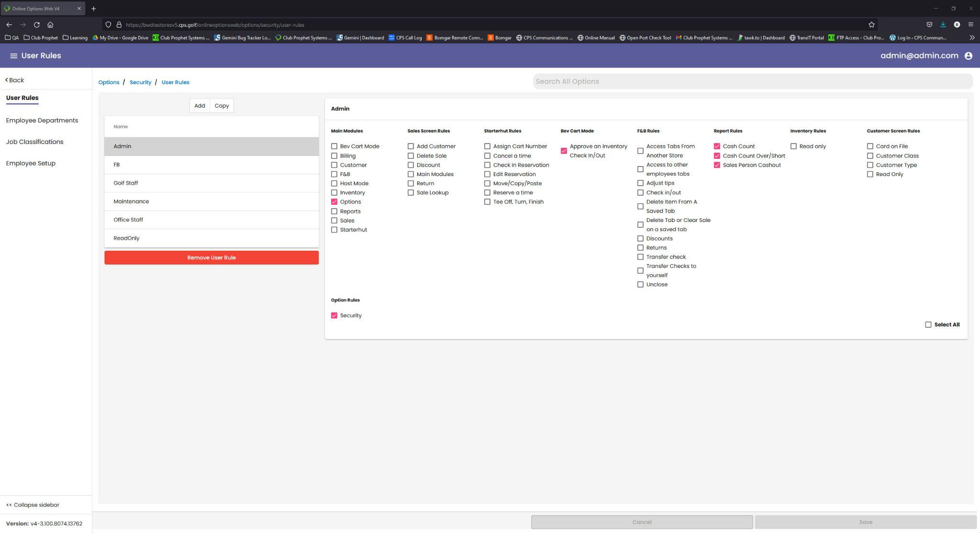This screenshot has width=980, height=533.
Task: Open the CPS Call Log bookmark
Action: click(x=405, y=38)
